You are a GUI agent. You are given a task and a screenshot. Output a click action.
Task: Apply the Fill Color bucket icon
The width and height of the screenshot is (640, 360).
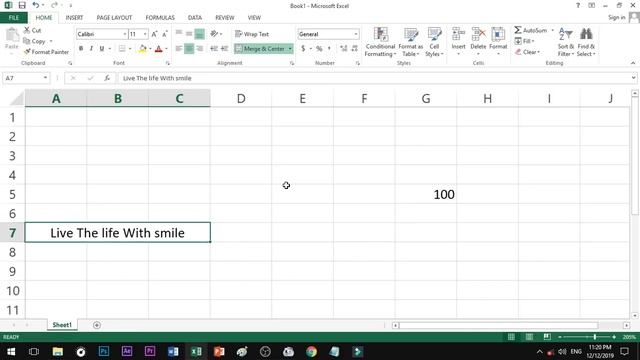tap(143, 49)
